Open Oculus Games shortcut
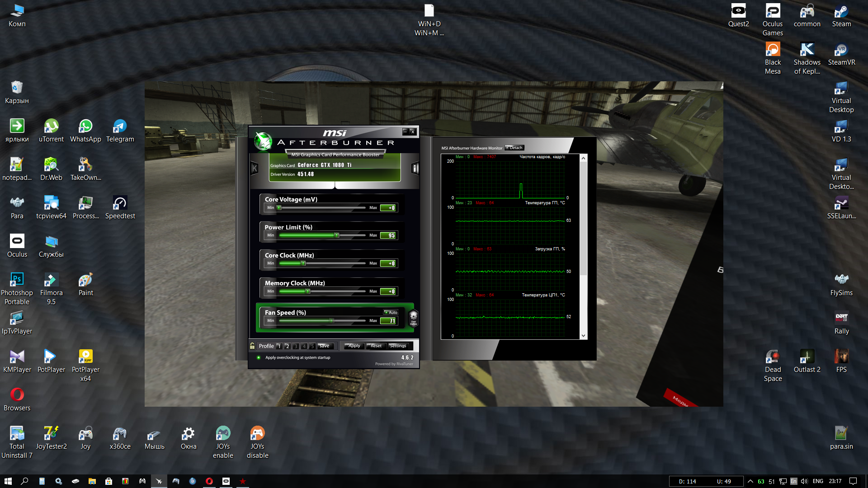The height and width of the screenshot is (488, 868). point(773,19)
